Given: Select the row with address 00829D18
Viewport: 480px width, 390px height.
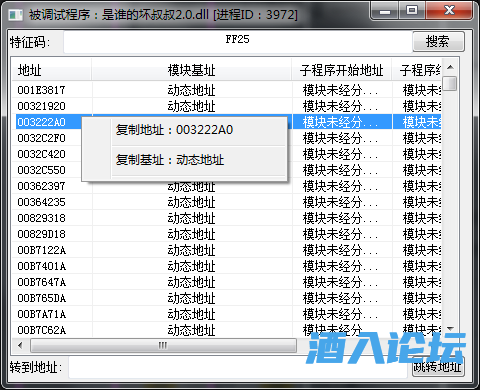Looking at the screenshot, I should 227,234.
